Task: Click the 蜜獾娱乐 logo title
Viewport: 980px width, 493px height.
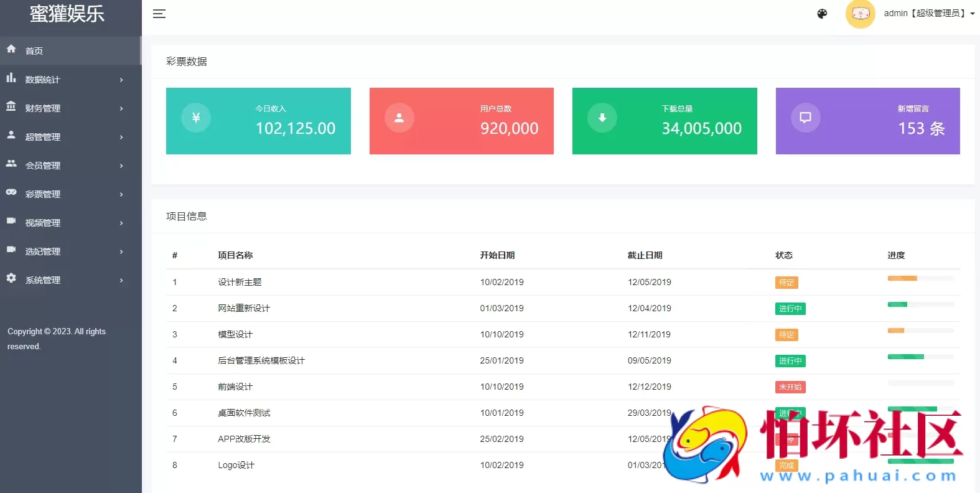Action: coord(67,13)
